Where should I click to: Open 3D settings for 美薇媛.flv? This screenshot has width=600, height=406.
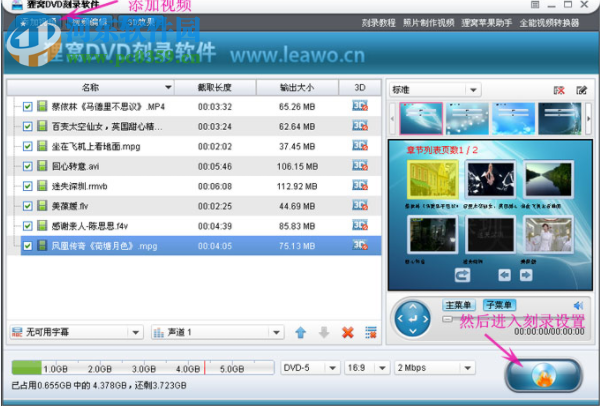(360, 205)
